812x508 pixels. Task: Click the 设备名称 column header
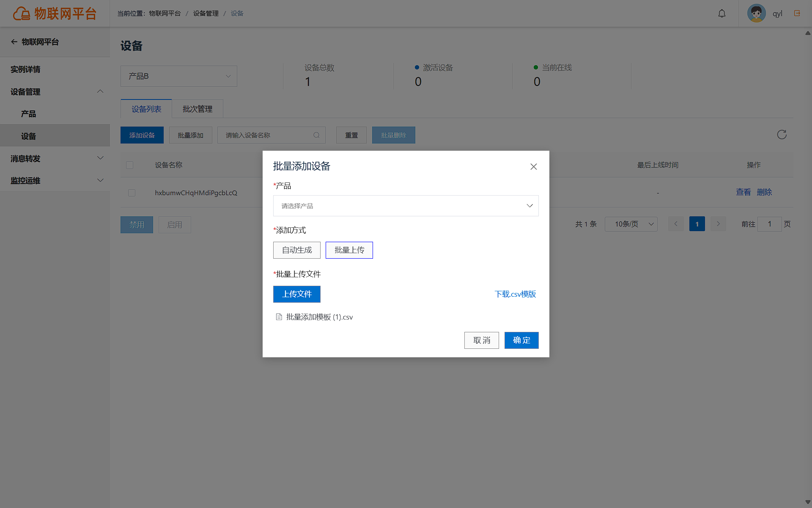[x=168, y=165]
